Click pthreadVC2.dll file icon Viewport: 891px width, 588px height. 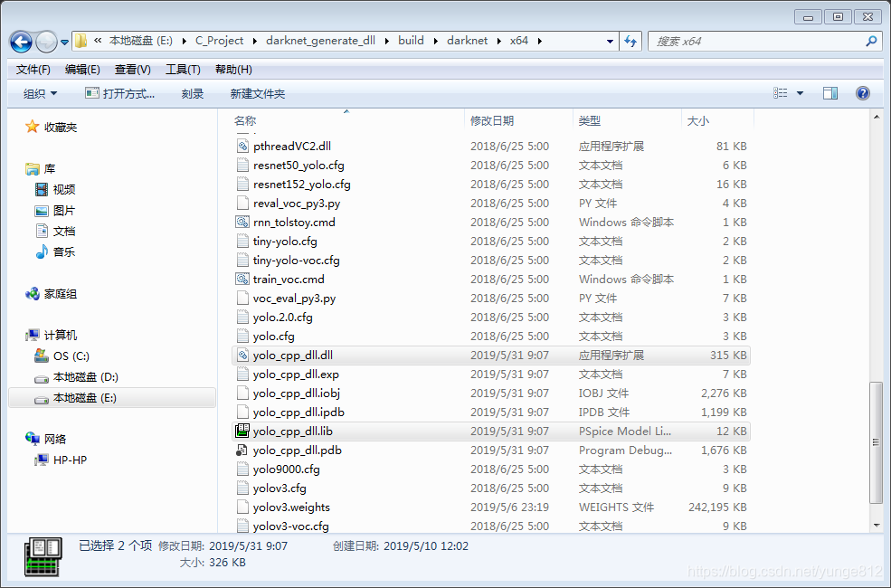pyautogui.click(x=242, y=146)
